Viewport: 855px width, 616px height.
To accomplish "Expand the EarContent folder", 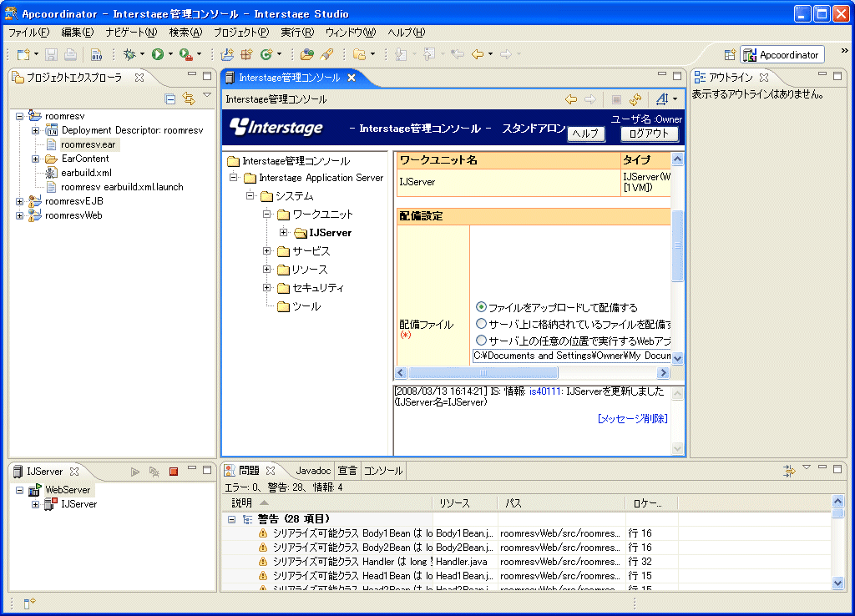I will click(x=35, y=159).
